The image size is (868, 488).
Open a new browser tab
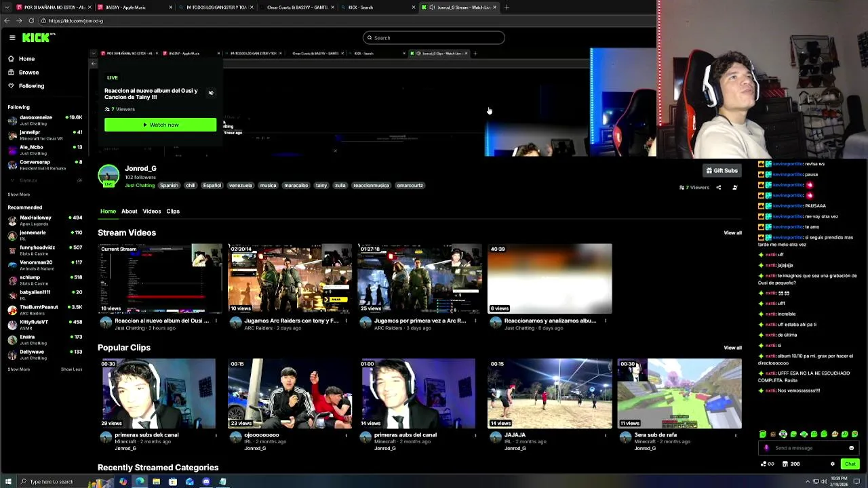[507, 7]
